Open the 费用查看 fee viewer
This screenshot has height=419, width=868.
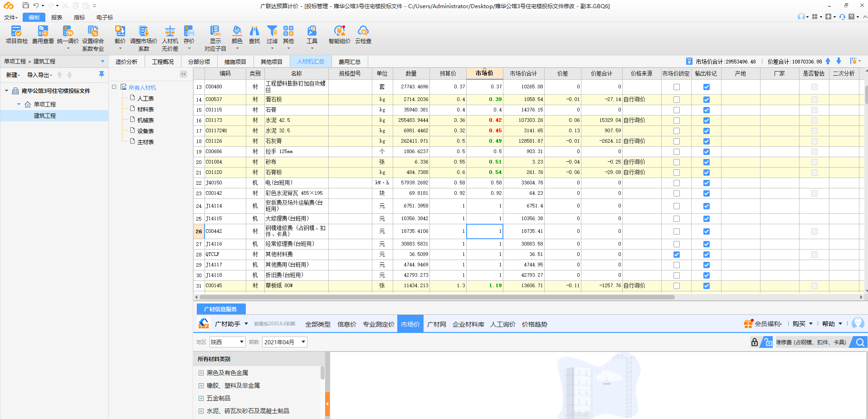43,35
